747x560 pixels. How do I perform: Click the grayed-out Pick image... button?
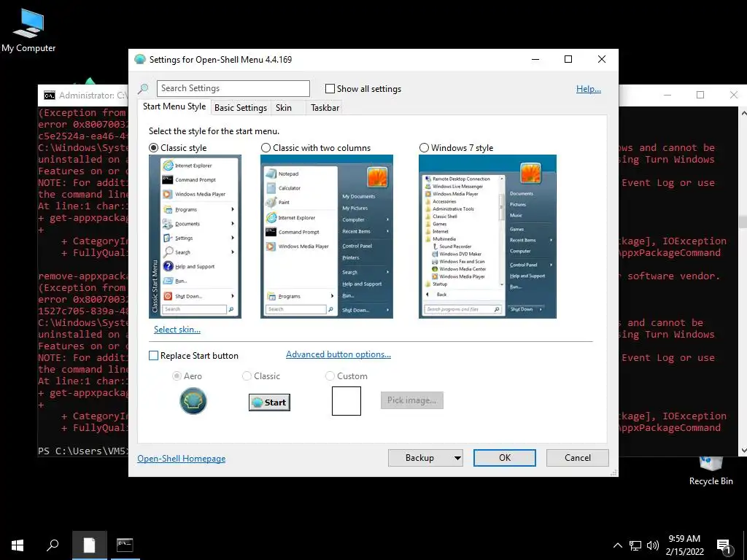point(412,400)
